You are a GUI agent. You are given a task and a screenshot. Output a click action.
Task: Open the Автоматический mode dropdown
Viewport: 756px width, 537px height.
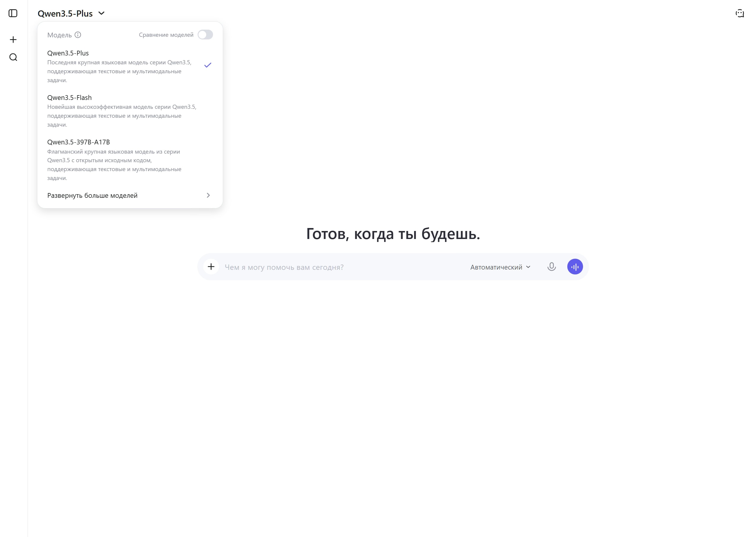pyautogui.click(x=500, y=267)
